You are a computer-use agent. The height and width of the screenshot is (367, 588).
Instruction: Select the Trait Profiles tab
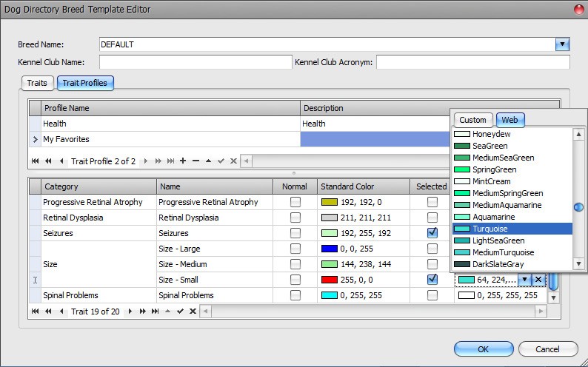click(85, 83)
